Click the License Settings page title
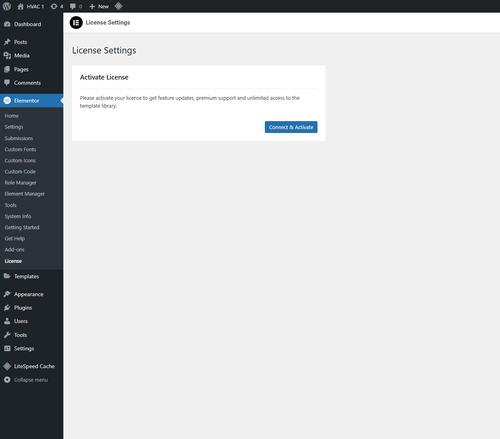The width and height of the screenshot is (500, 439). pos(104,50)
